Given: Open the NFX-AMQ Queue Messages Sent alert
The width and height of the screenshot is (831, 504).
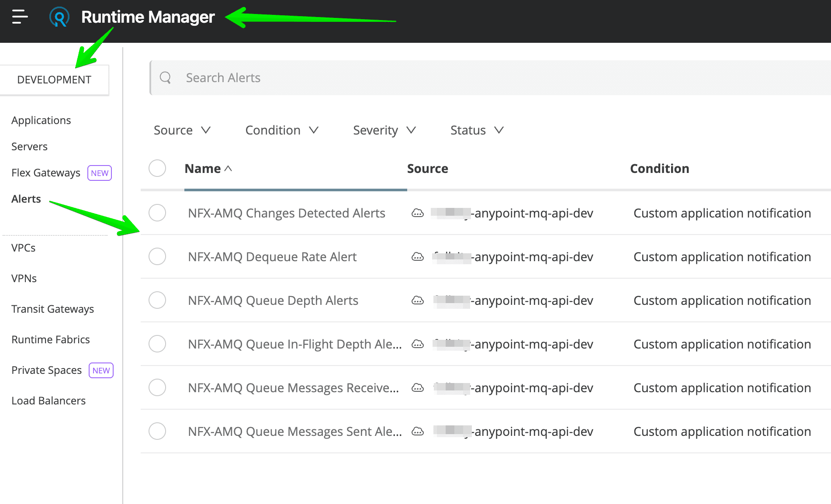Looking at the screenshot, I should tap(295, 432).
